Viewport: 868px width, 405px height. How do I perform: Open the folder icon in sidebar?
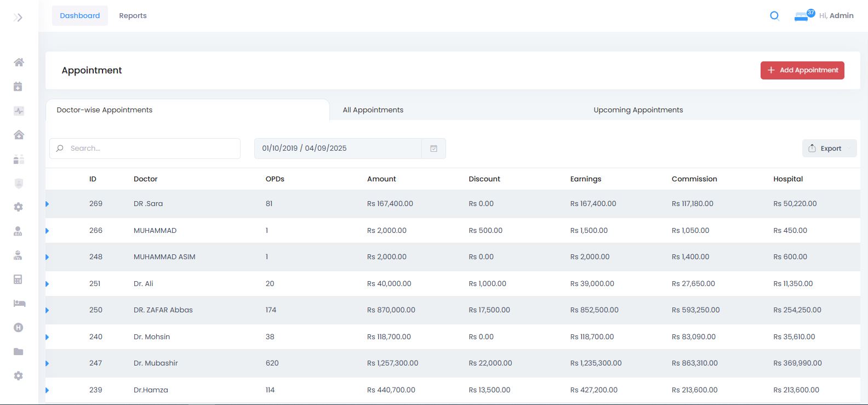(x=19, y=351)
